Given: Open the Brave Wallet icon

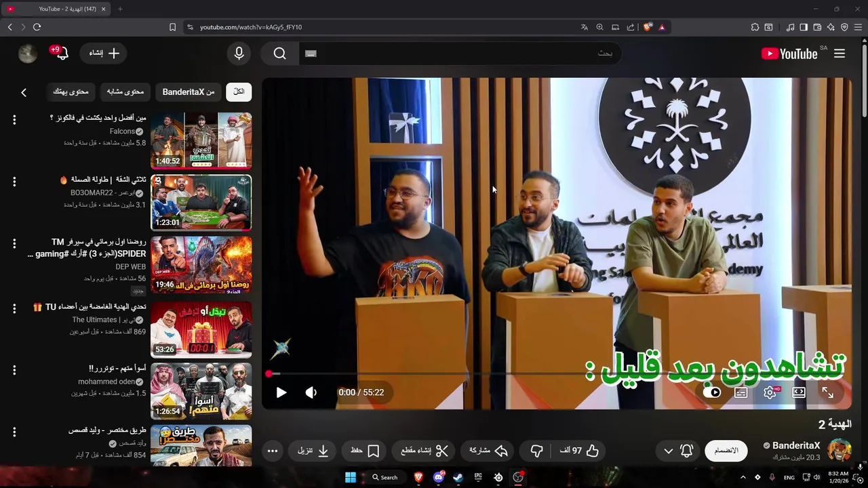Looking at the screenshot, I should pyautogui.click(x=817, y=27).
